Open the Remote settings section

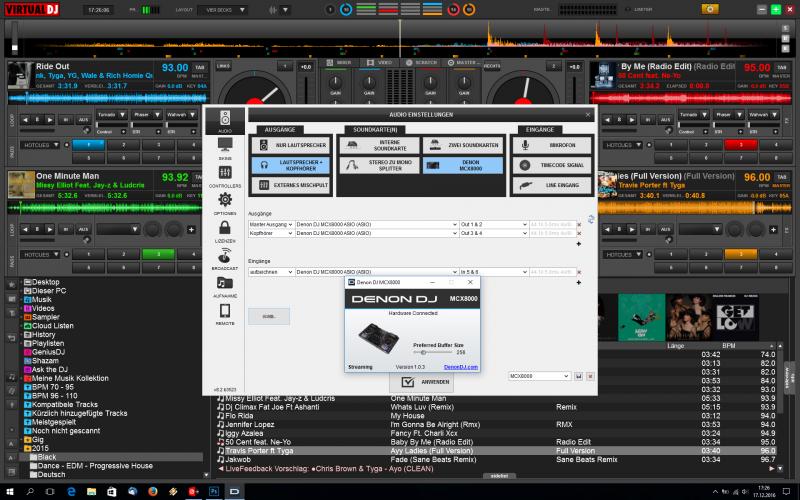pyautogui.click(x=225, y=314)
